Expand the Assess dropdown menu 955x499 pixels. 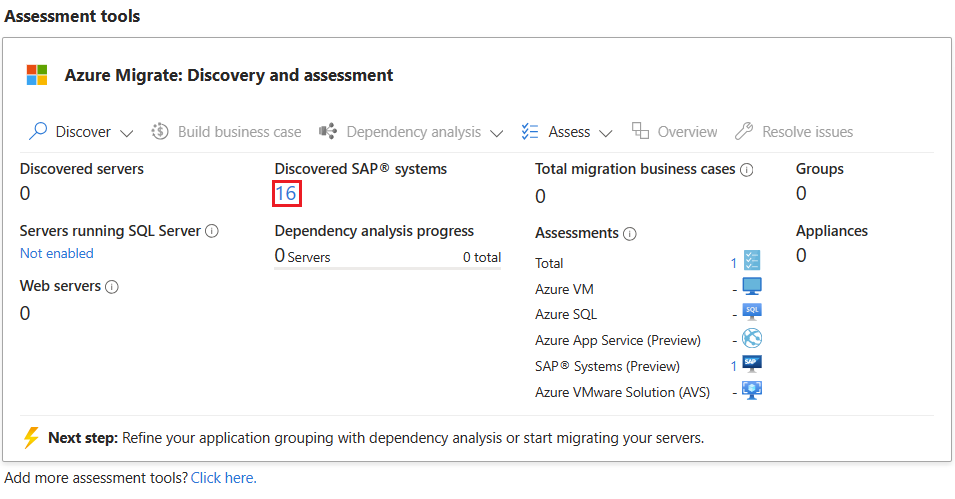pos(610,133)
